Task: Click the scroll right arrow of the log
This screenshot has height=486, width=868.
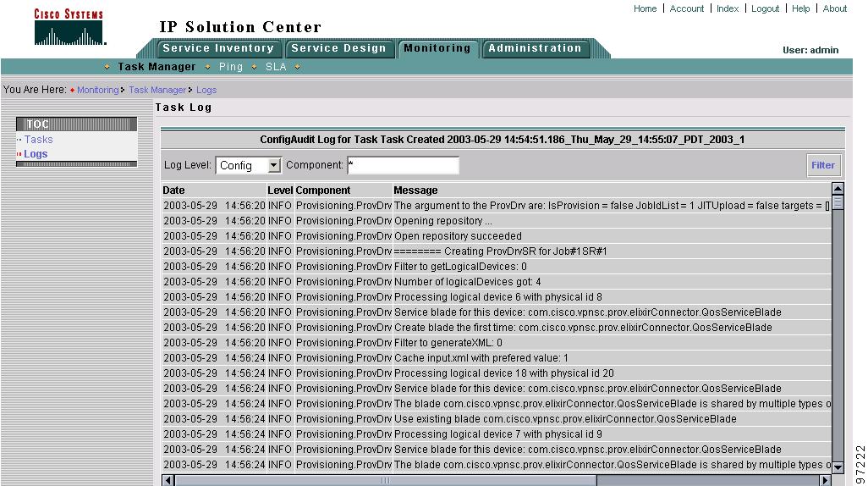Action: pyautogui.click(x=825, y=480)
